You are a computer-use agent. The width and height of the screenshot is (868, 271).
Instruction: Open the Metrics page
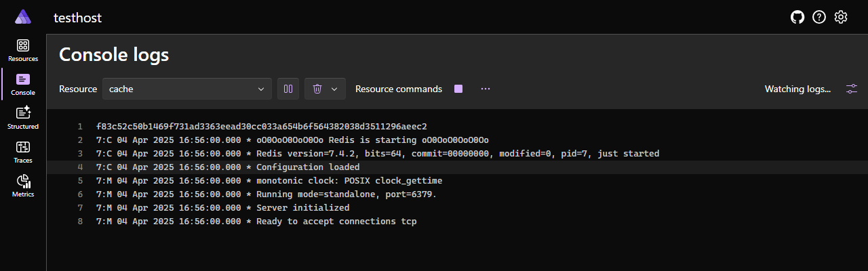point(23,186)
